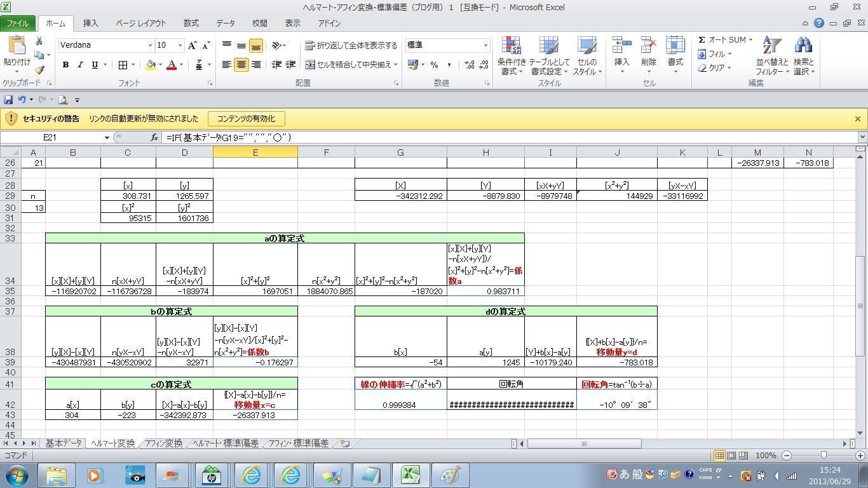The width and height of the screenshot is (868, 488).
Task: Open the Verdana font name dropdown
Action: (x=149, y=45)
